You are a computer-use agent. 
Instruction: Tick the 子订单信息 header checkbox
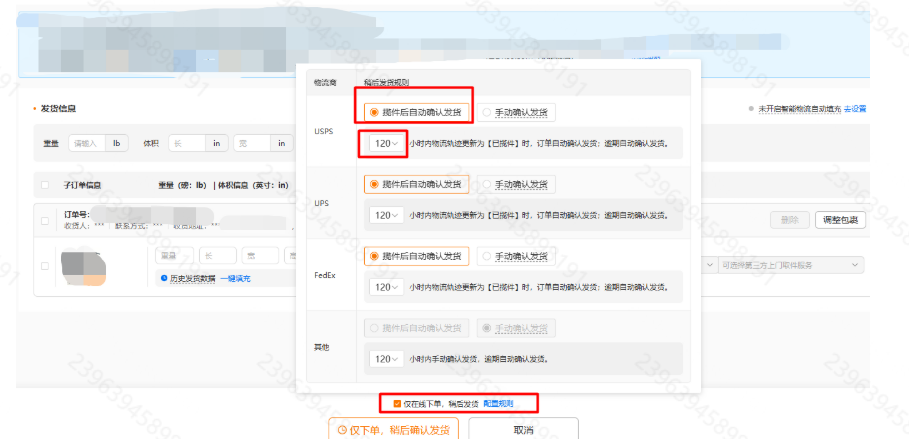pos(45,185)
